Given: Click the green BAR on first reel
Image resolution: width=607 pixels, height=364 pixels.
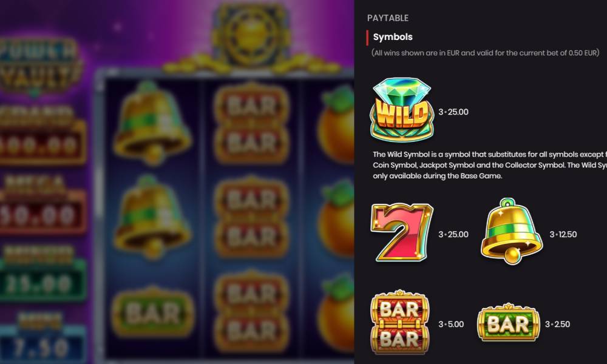Looking at the screenshot, I should pos(153,312).
